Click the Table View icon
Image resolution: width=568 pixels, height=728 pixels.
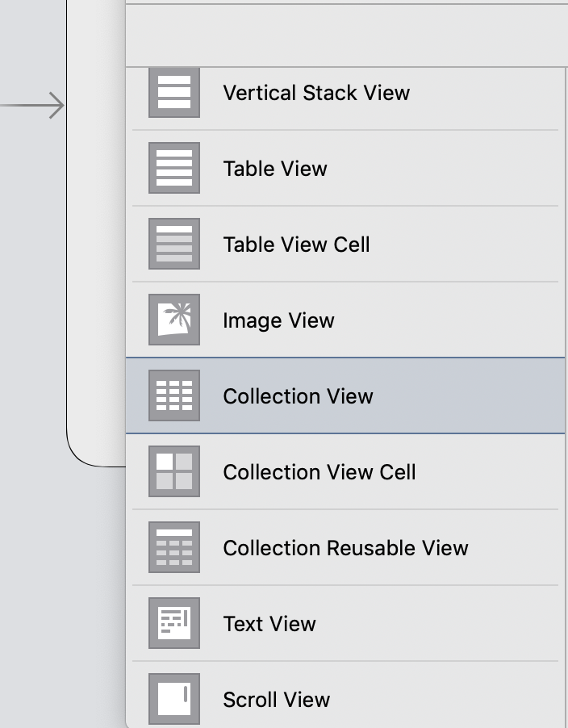tap(174, 168)
